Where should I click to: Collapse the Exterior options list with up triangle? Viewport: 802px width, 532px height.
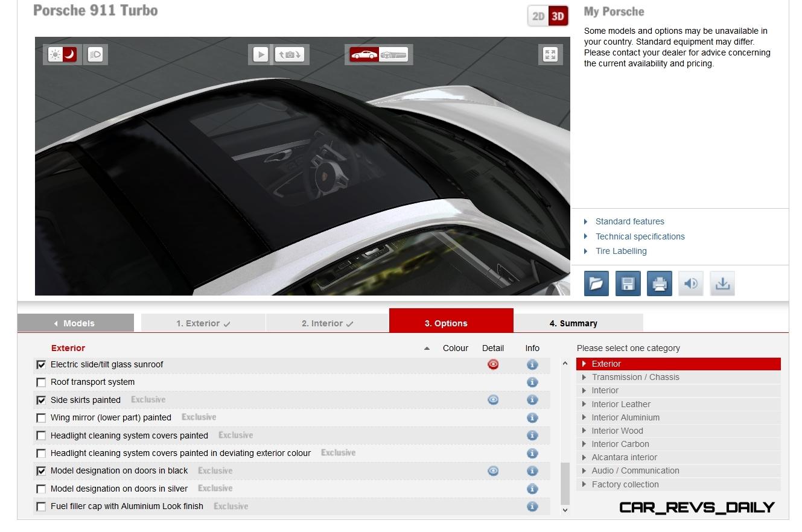427,348
